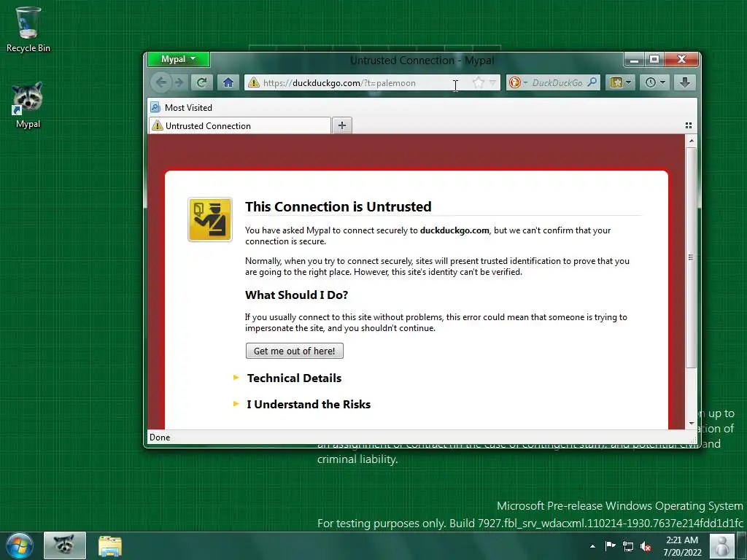This screenshot has height=560, width=747.
Task: Open the DuckDuckGo search engine selector
Action: pos(518,83)
